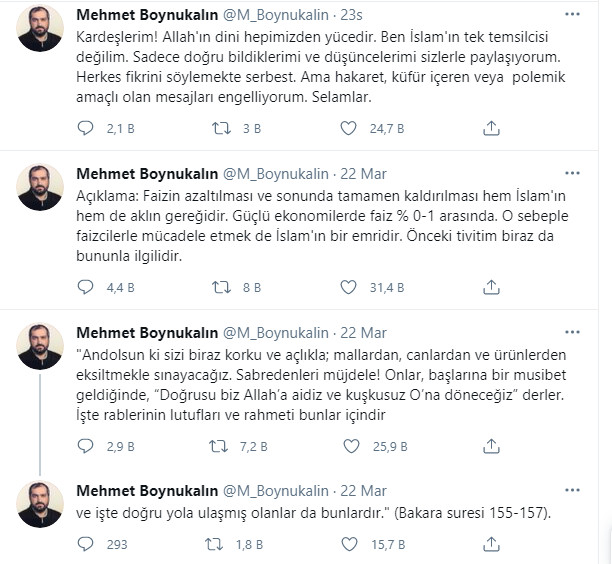The image size is (612, 564).
Task: Like the Bakara suresi tweet
Action: tap(349, 544)
